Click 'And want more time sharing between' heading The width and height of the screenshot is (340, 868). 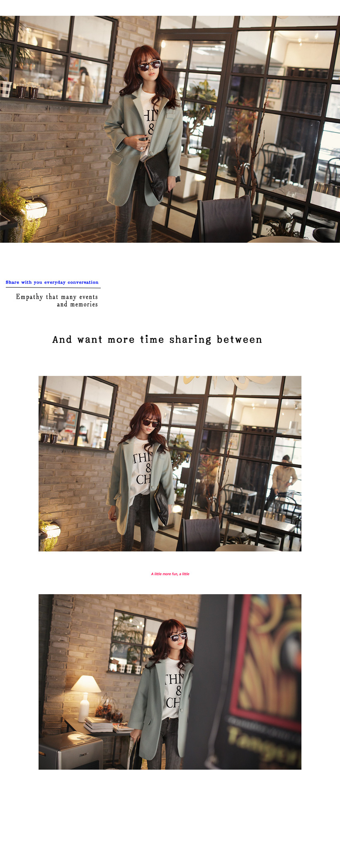tap(157, 339)
